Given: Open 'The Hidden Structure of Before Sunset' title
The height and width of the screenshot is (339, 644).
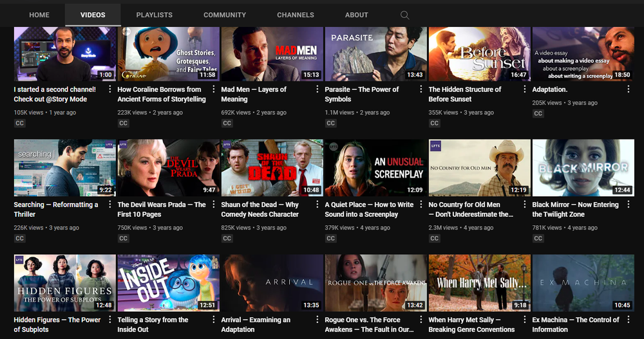Looking at the screenshot, I should 464,94.
